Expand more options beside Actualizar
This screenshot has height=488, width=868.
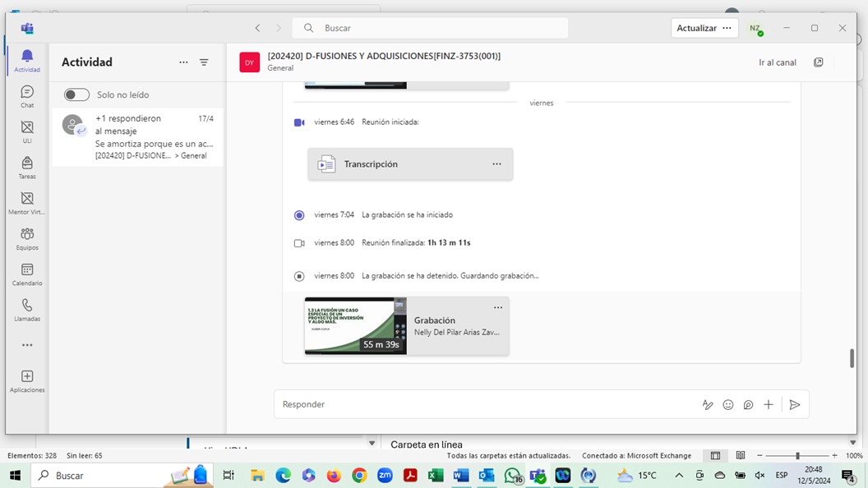(x=727, y=28)
